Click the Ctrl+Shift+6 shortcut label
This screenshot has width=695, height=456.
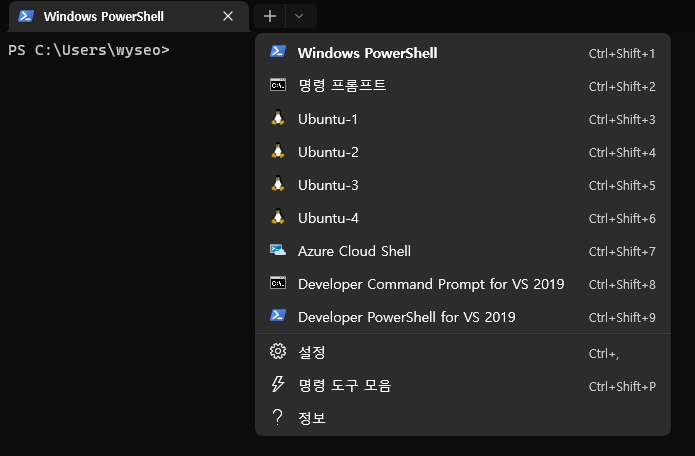click(x=622, y=218)
